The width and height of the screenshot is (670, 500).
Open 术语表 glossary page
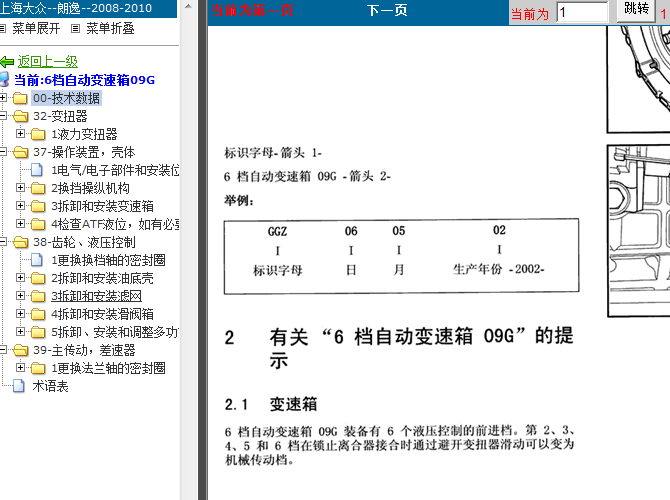[50, 386]
